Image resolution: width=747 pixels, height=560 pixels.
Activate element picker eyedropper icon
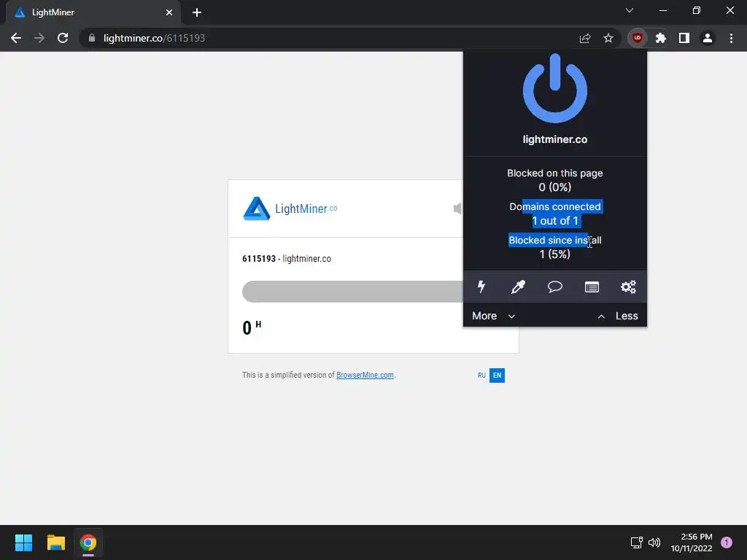tap(518, 287)
